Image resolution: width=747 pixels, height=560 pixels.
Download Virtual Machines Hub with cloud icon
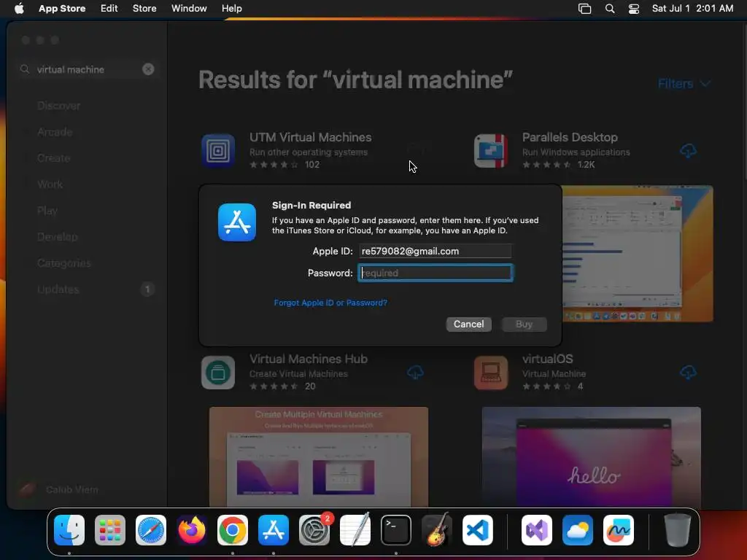click(415, 373)
